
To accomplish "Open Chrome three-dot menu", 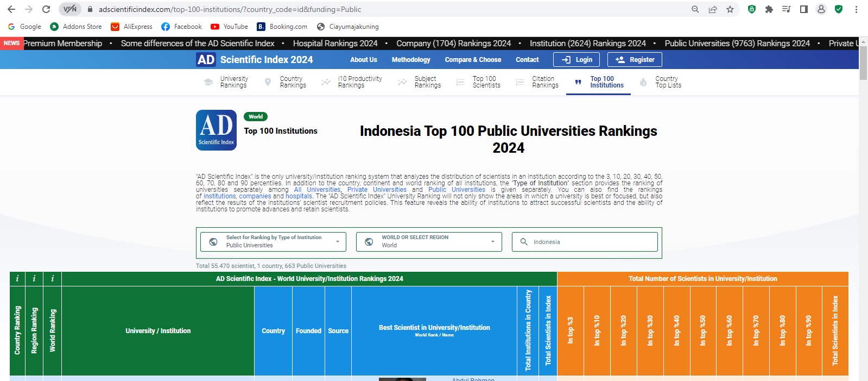I will [x=856, y=9].
